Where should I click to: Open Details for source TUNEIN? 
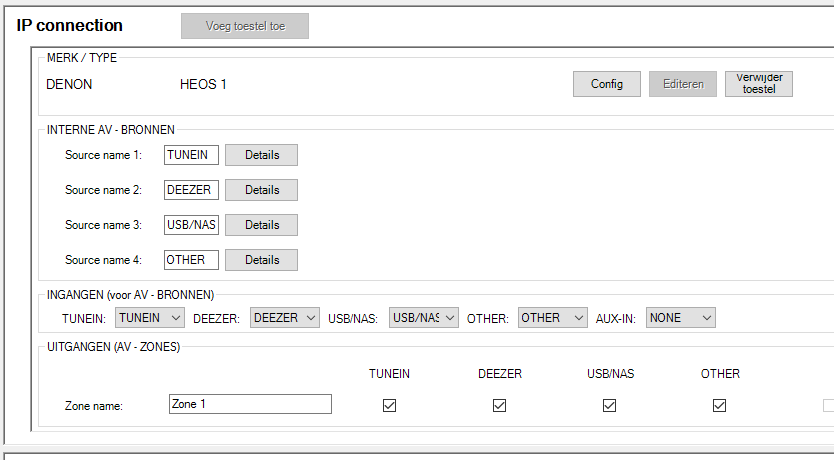point(261,155)
